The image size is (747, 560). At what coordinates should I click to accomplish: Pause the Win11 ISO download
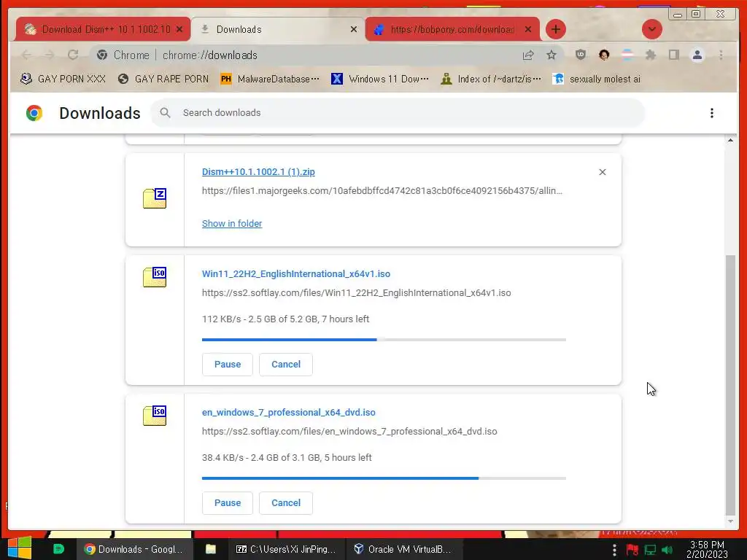228,365
